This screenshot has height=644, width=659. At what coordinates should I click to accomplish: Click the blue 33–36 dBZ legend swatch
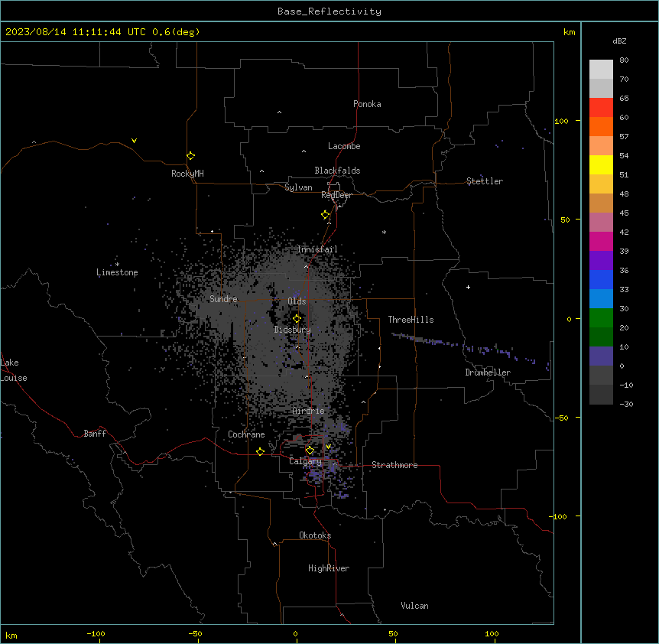(601, 279)
